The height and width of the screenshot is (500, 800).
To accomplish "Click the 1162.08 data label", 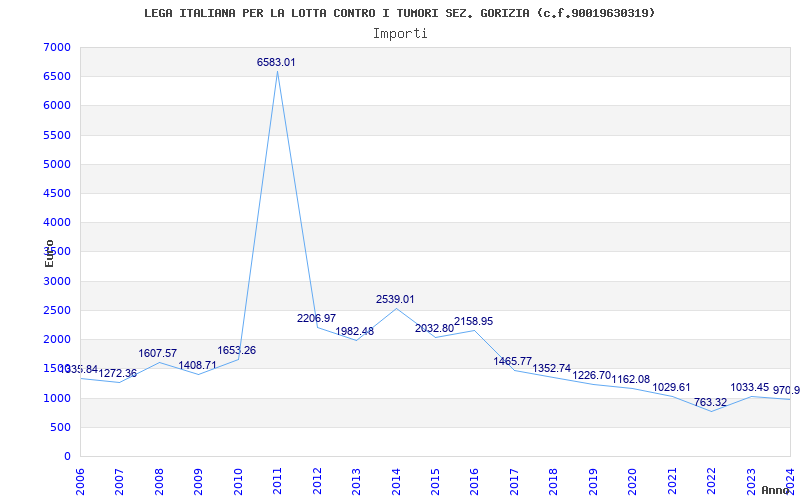I will [631, 379].
